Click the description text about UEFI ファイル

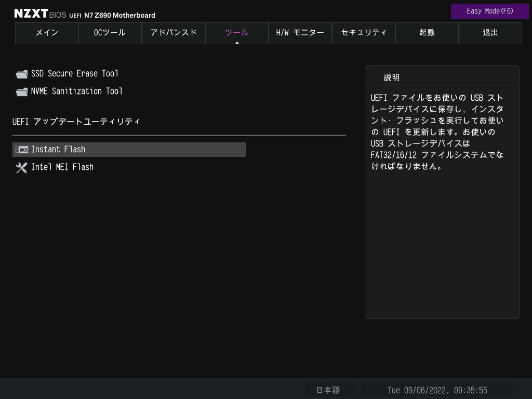pos(437,132)
